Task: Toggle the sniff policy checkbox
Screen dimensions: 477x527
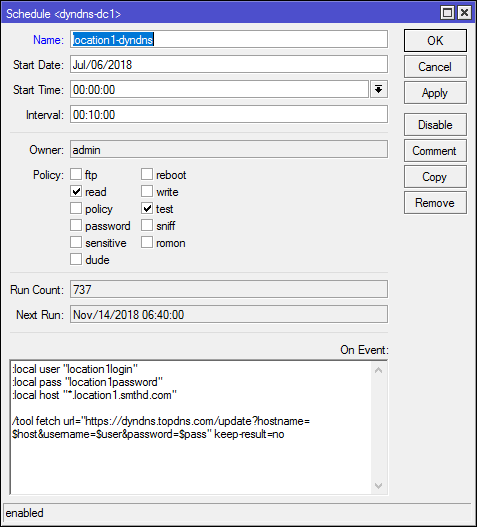Action: (x=147, y=225)
